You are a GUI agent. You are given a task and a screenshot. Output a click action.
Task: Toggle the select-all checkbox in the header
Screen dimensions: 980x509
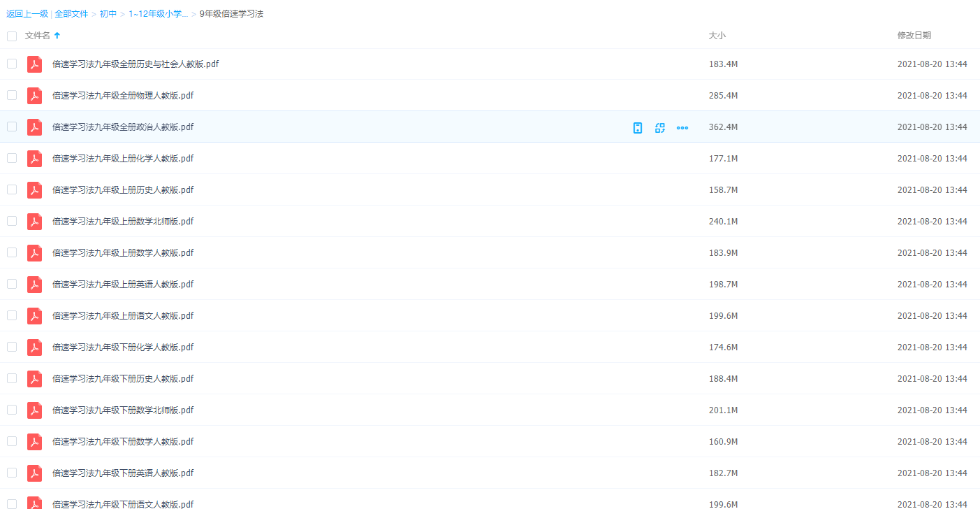12,36
